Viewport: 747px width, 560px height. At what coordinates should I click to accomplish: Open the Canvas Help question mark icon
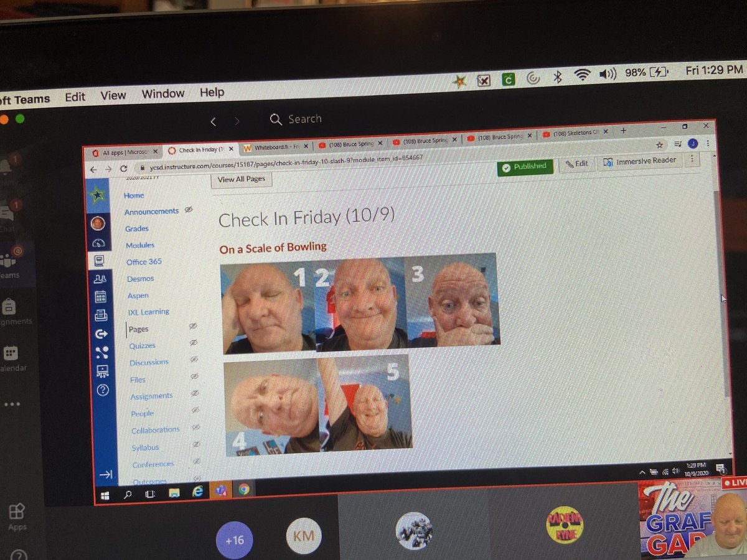pos(103,390)
